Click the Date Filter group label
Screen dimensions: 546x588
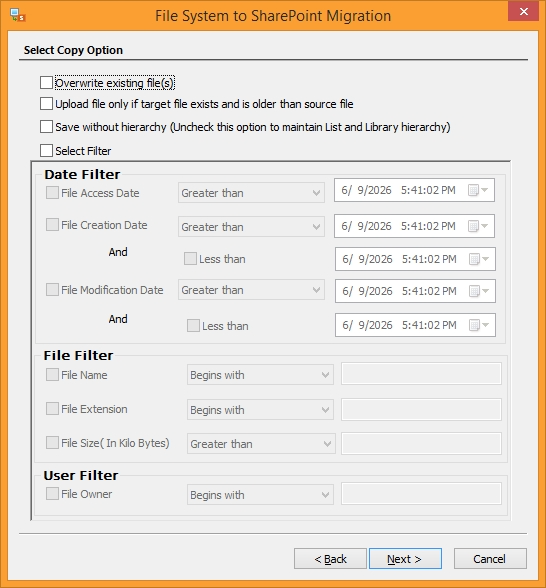click(82, 174)
